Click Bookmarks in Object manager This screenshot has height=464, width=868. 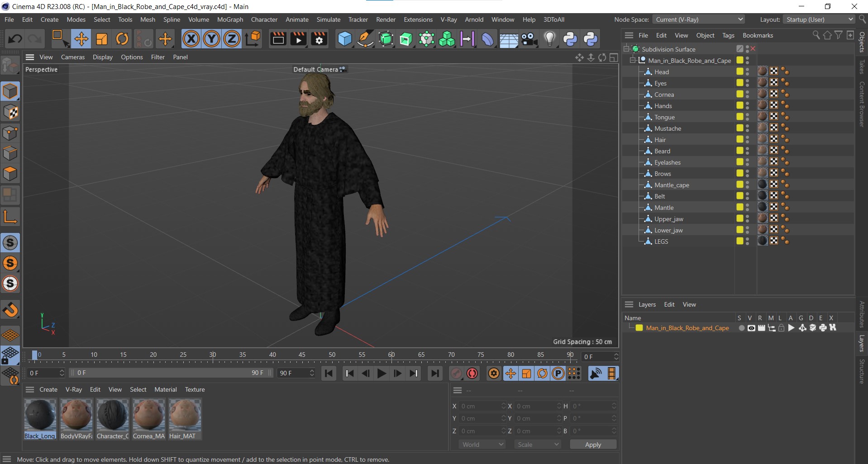coord(758,35)
